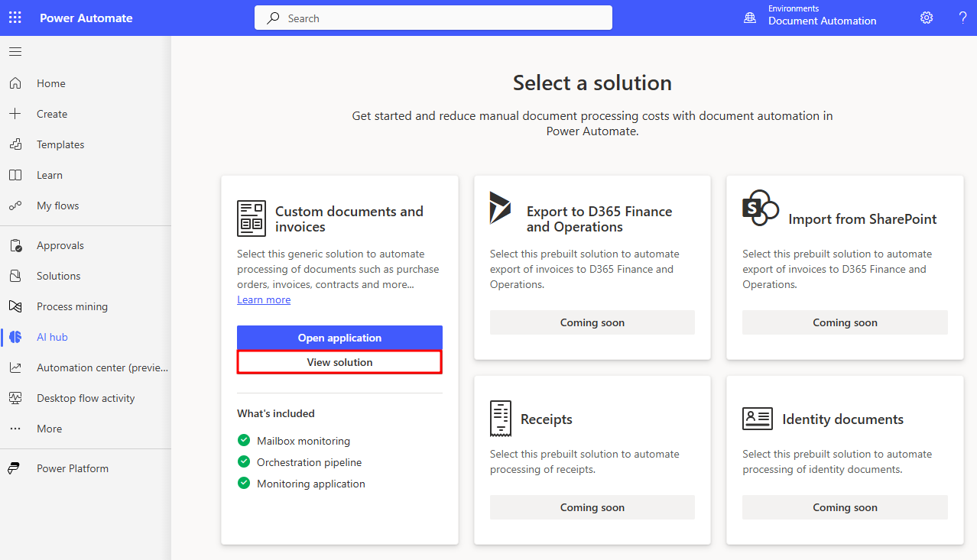Click the Home house icon

coord(15,83)
